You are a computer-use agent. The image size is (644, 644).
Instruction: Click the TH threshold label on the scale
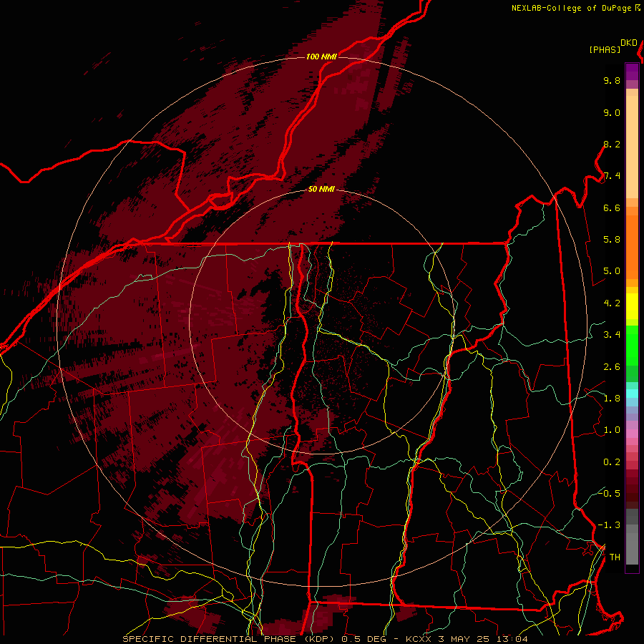[x=615, y=557]
